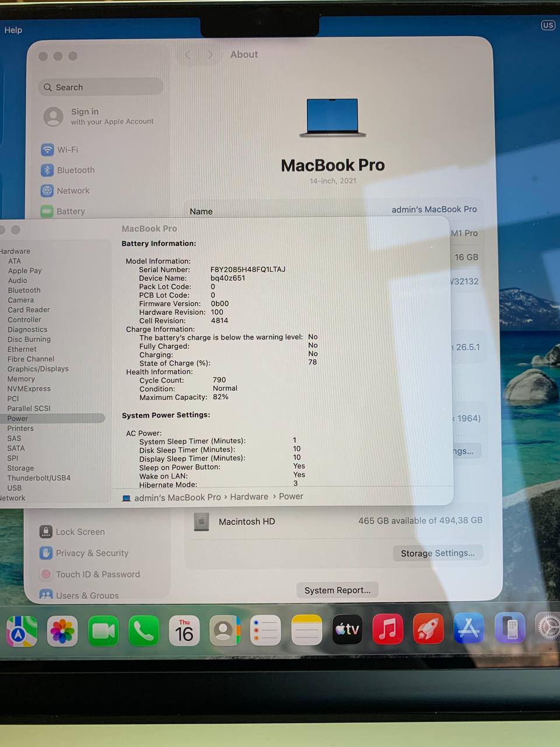Select Printers in hardware list
This screenshot has height=747, width=560.
coord(20,428)
